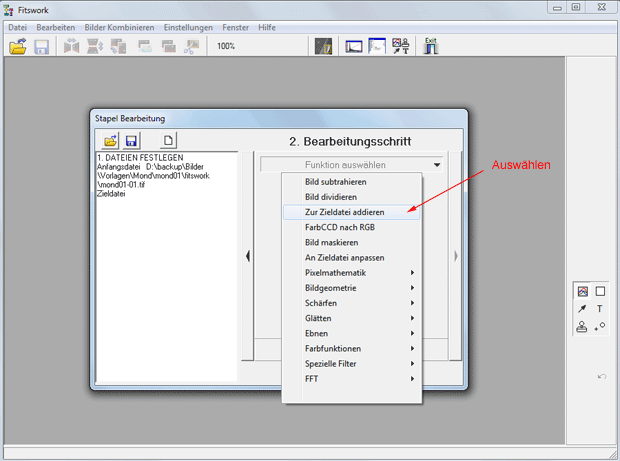The image size is (620, 461).
Task: Click the image frame toolbar icon
Action: (x=377, y=46)
